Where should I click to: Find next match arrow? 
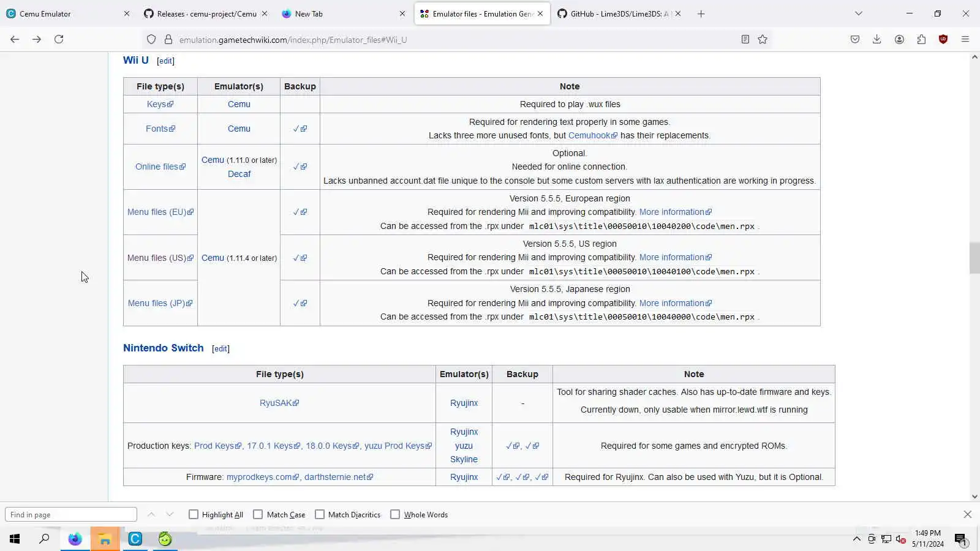point(170,515)
